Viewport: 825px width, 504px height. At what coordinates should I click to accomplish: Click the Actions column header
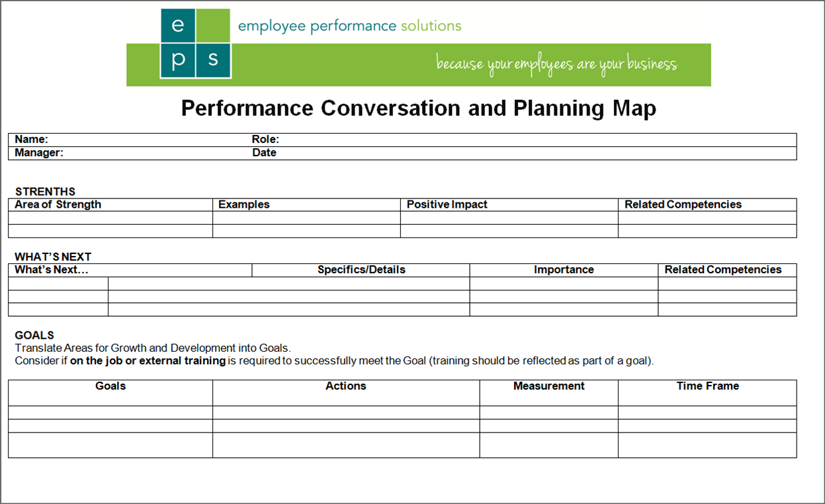(x=346, y=386)
